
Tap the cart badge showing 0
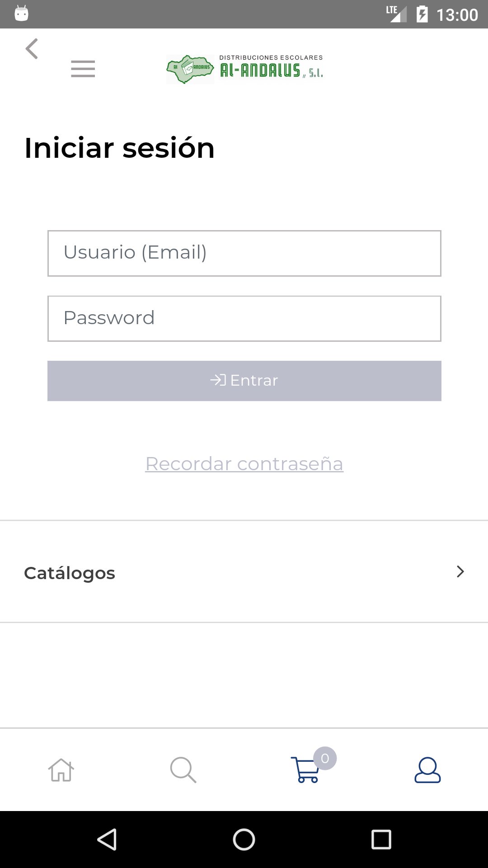coord(325,758)
